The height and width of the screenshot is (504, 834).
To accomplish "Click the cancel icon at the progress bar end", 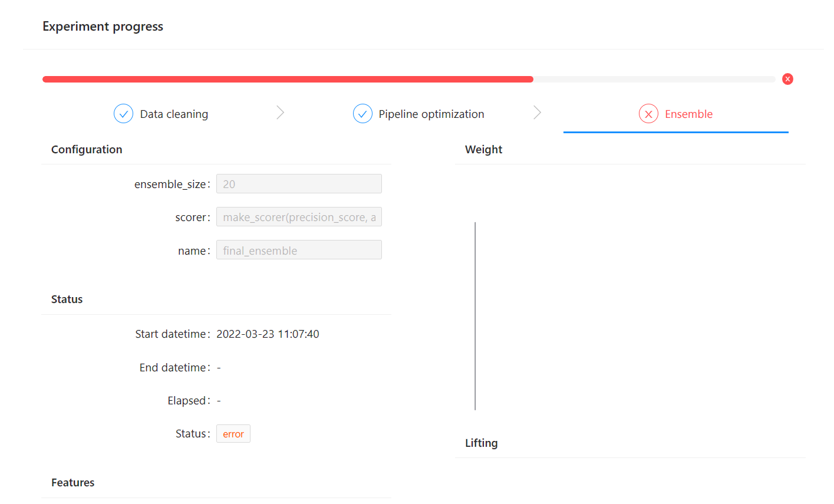I will click(787, 78).
